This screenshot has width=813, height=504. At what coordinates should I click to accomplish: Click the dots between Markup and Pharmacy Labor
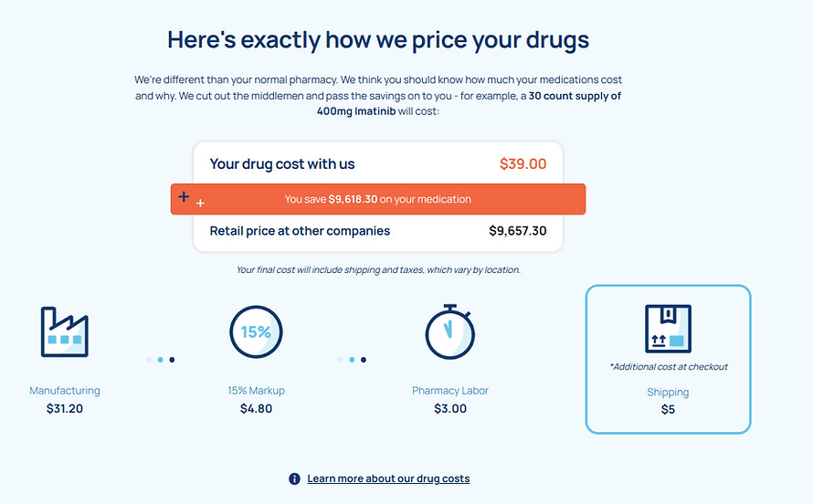click(x=352, y=360)
